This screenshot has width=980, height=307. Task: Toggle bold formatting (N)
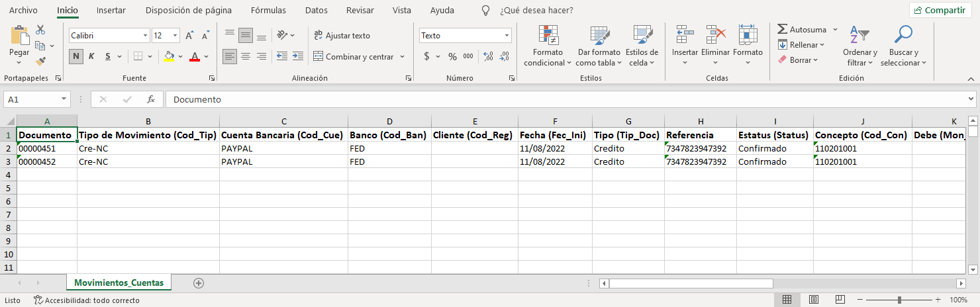click(x=77, y=56)
